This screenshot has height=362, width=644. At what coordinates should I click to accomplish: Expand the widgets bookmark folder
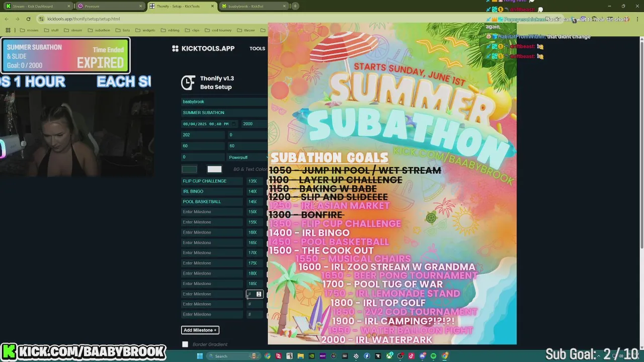(145, 30)
